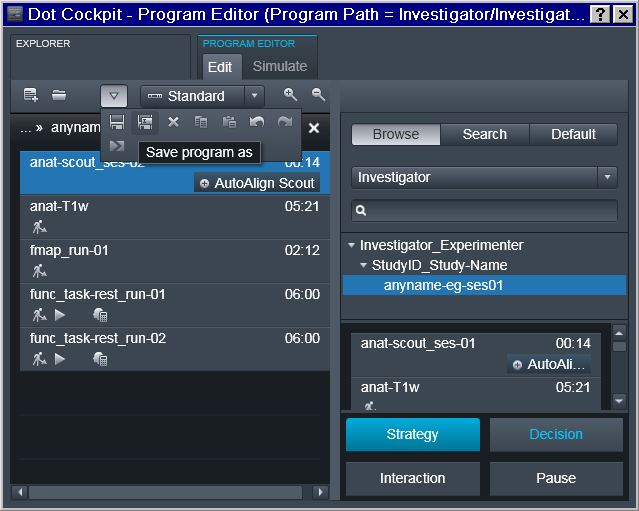The image size is (639, 511).
Task: Click person icon under func_task-rest_run-02
Action: pyautogui.click(x=40, y=359)
